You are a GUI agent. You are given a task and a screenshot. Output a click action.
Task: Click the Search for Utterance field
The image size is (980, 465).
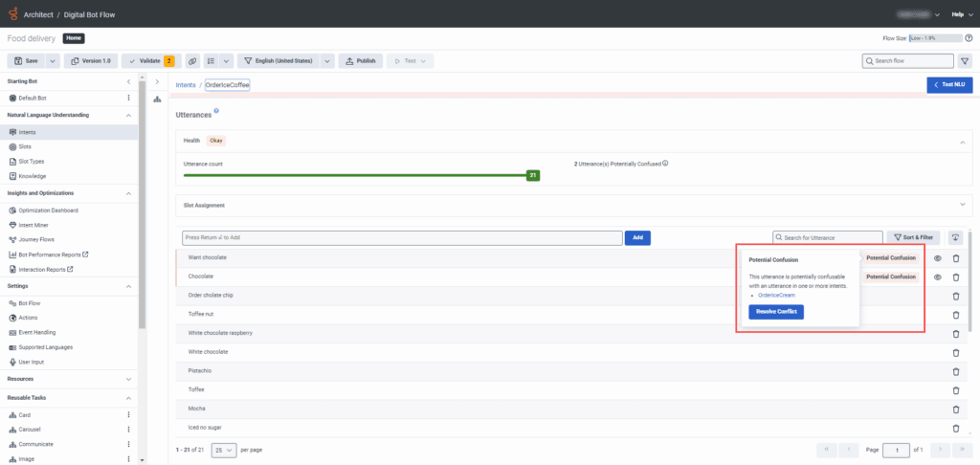pos(831,237)
